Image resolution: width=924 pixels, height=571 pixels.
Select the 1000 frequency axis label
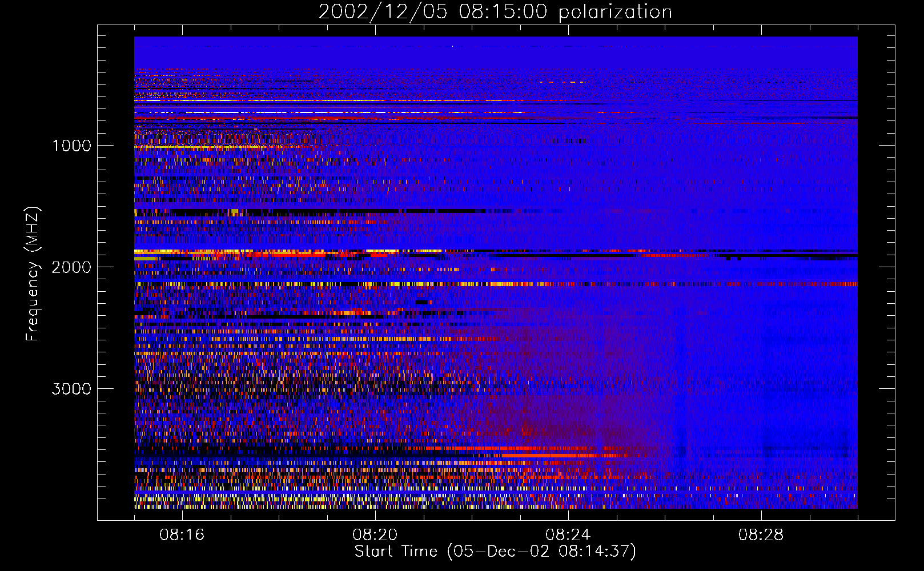(x=71, y=146)
